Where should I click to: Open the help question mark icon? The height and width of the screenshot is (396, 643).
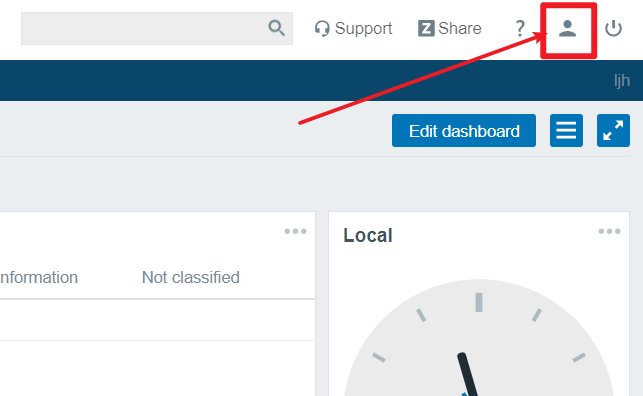(520, 28)
